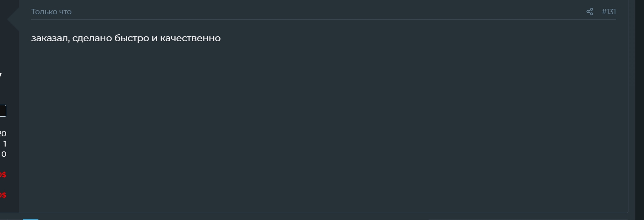Click the message text "заказал, сделано быстро и качественно"

point(126,38)
